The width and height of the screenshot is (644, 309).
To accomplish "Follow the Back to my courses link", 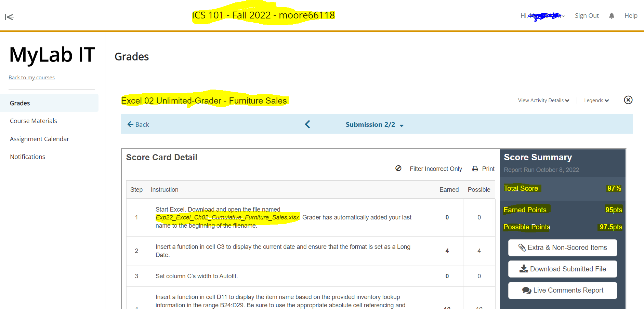I will click(x=31, y=78).
